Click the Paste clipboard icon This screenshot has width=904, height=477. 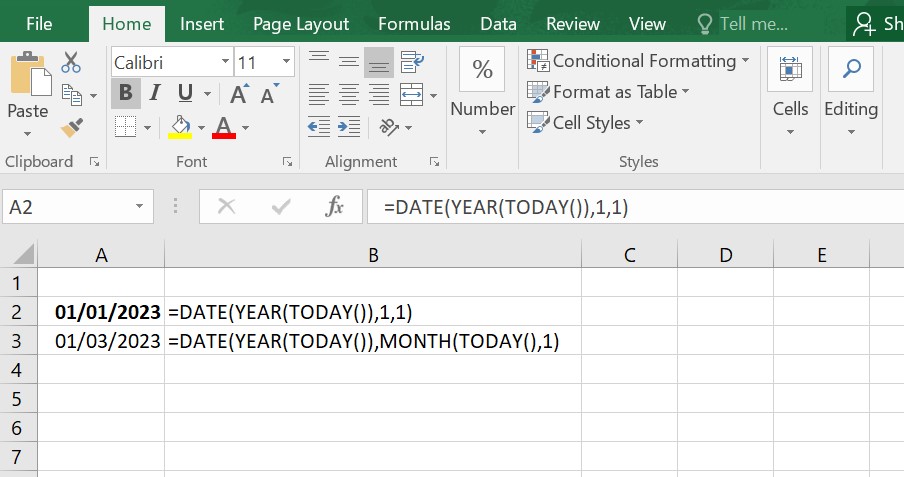31,74
